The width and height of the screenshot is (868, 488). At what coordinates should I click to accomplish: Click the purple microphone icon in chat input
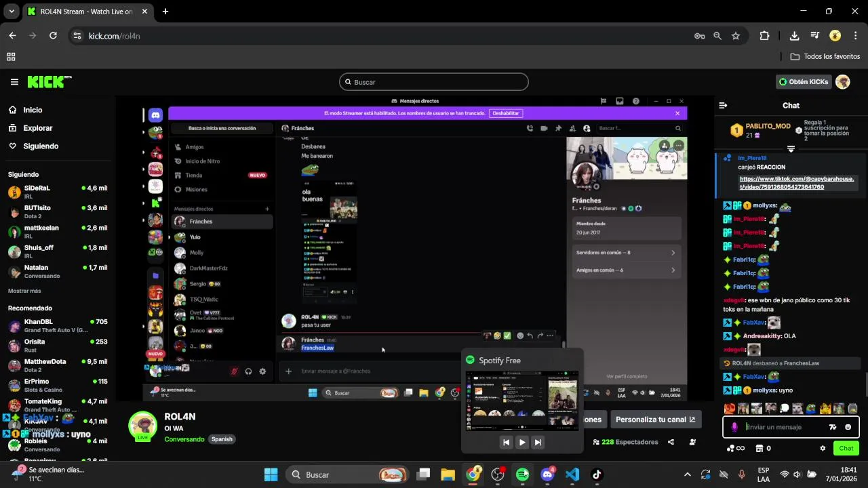pyautogui.click(x=734, y=427)
